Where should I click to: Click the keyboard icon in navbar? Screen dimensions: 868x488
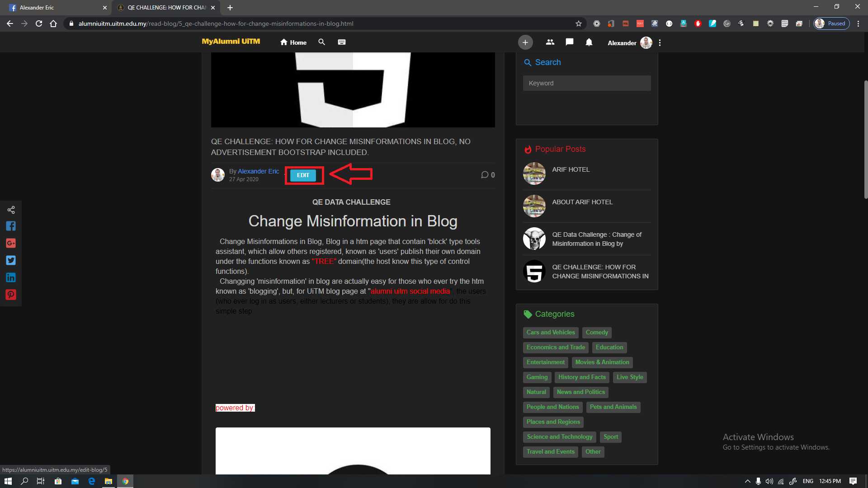coord(342,42)
